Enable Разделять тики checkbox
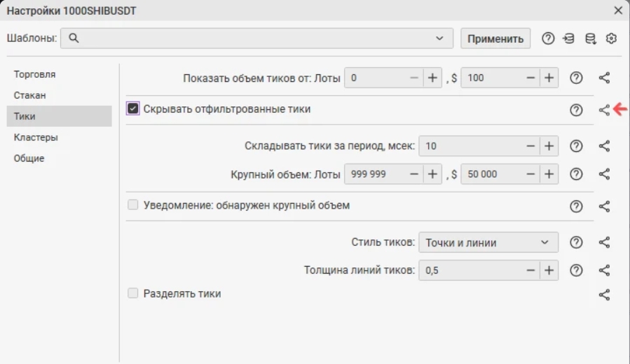 (x=132, y=293)
